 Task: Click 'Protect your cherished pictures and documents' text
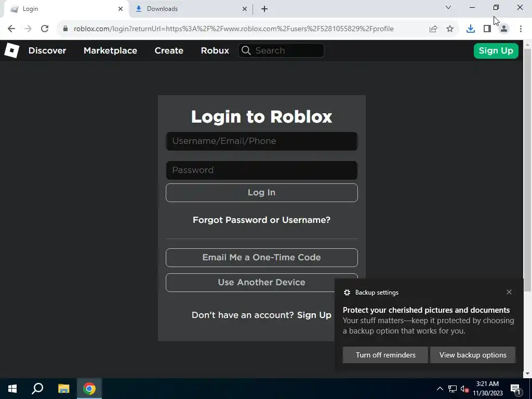pos(426,310)
